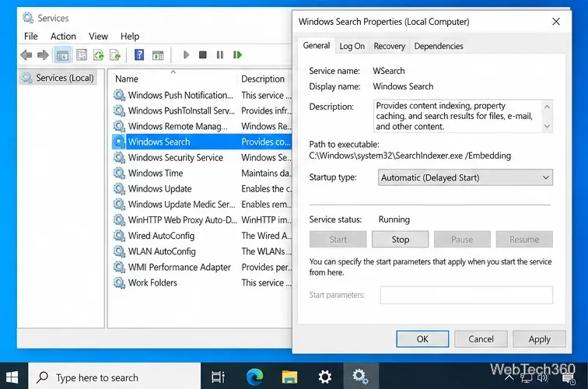
Task: Select the Work Folders service
Action: click(x=201, y=282)
